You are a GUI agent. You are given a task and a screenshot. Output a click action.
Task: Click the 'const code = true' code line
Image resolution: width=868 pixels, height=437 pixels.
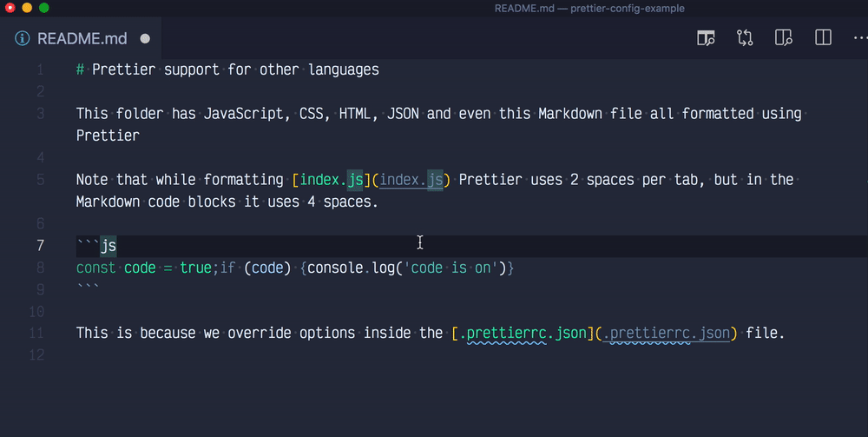[295, 268]
